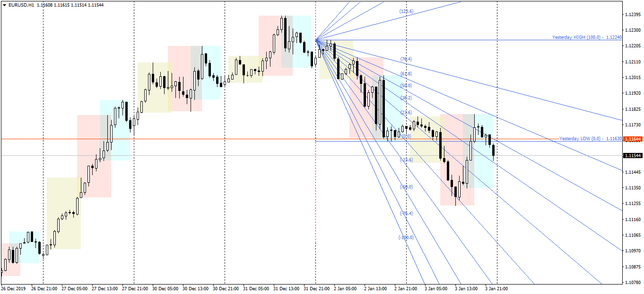Click 1.10780 on the price scale
The image size is (644, 294).
[x=632, y=283]
